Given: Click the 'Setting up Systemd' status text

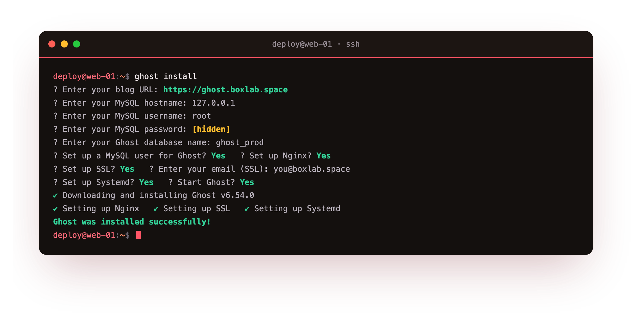Looking at the screenshot, I should click(297, 209).
